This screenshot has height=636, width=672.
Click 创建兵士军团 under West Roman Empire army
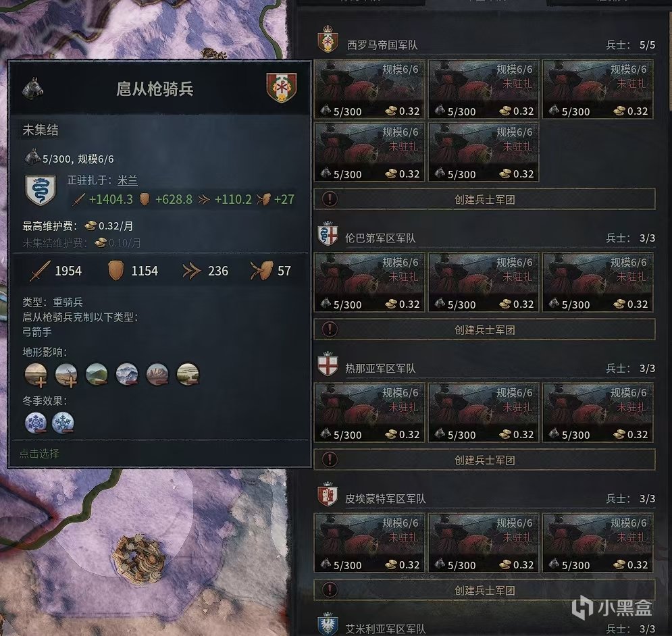484,199
